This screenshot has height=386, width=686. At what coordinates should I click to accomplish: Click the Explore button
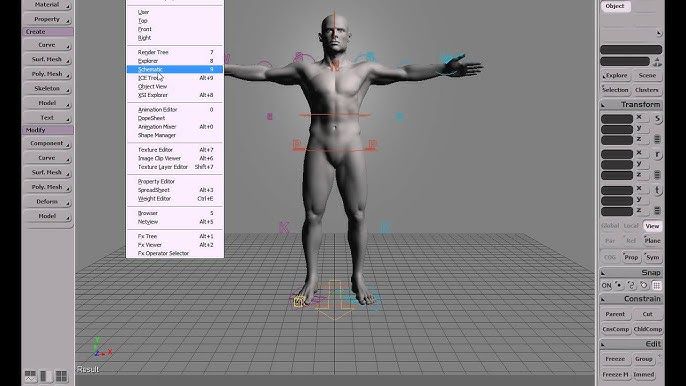[x=616, y=76]
